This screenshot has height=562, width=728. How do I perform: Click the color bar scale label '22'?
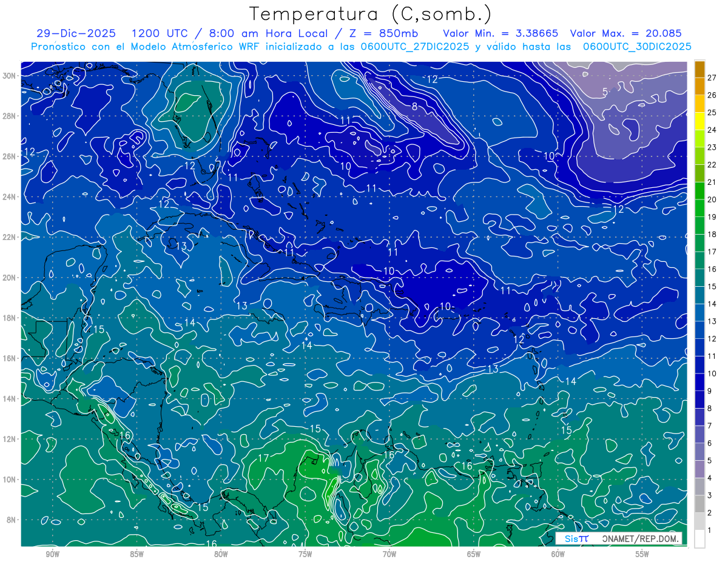point(712,165)
